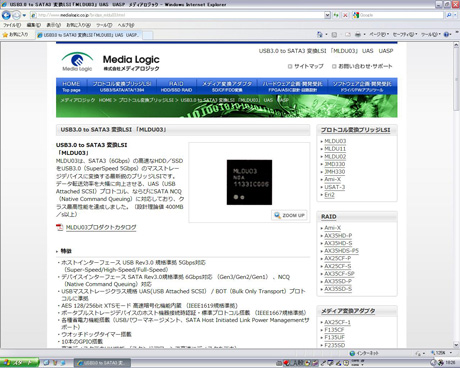
Task: Click the IE taskbar button USB3.0 to SATA3
Action: pyautogui.click(x=102, y=363)
